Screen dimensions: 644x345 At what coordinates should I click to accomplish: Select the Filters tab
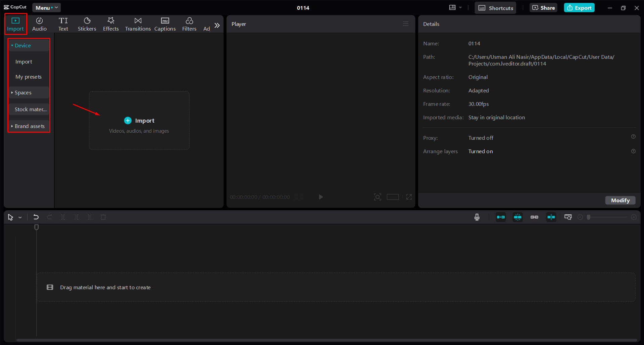(189, 24)
